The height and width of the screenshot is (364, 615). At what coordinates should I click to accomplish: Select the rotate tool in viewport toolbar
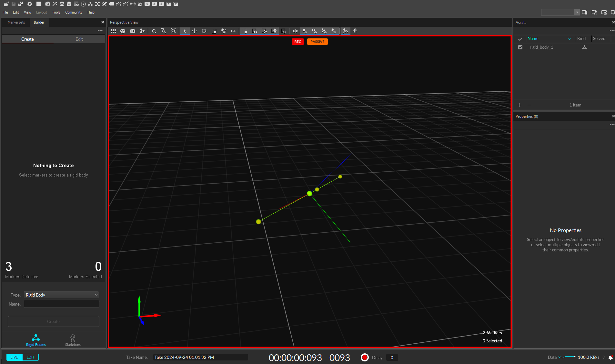click(204, 31)
